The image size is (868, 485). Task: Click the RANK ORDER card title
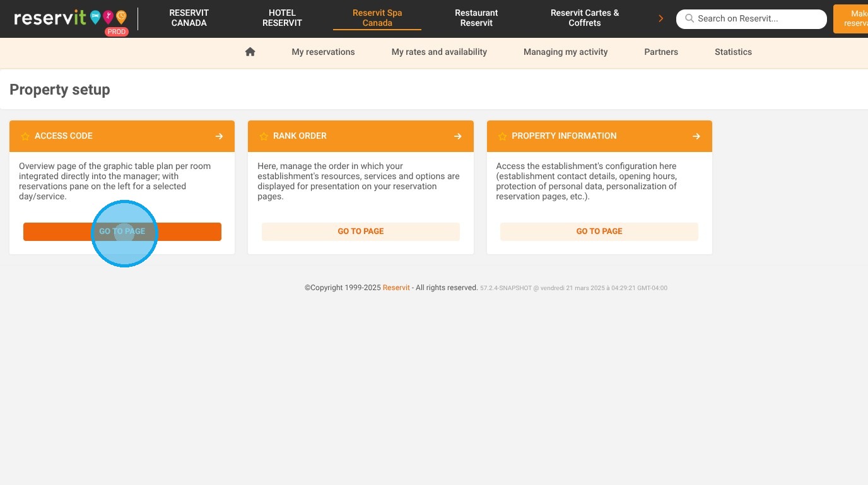300,136
